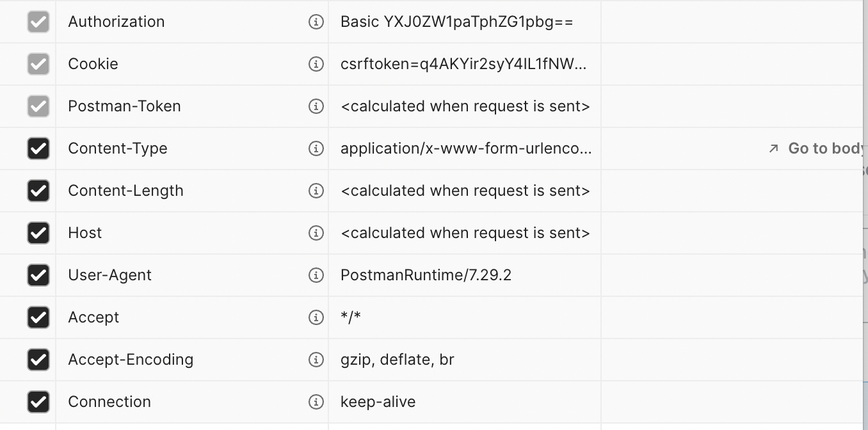The height and width of the screenshot is (430, 868).
Task: Open the Accept-Encoding info icon
Action: tap(316, 360)
